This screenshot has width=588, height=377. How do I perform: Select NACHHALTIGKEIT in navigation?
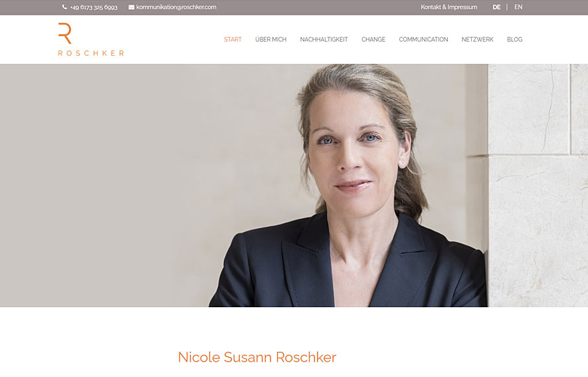click(x=324, y=39)
